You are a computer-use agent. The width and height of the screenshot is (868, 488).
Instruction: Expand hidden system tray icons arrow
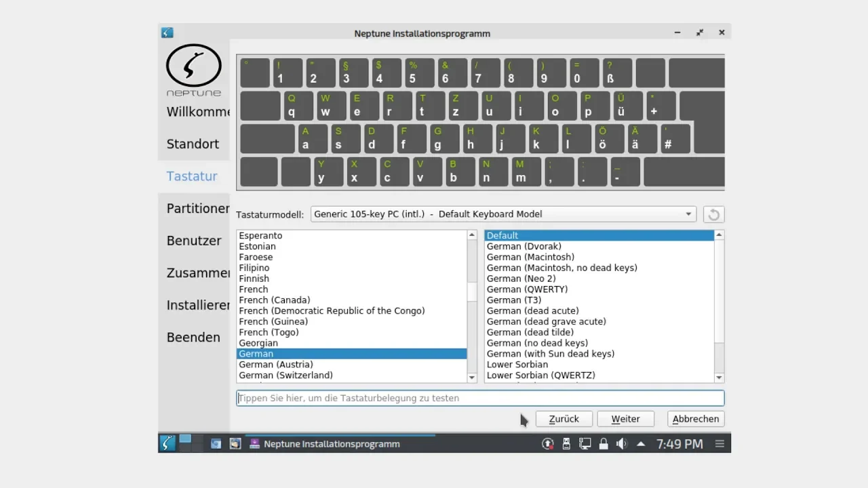[x=640, y=444]
